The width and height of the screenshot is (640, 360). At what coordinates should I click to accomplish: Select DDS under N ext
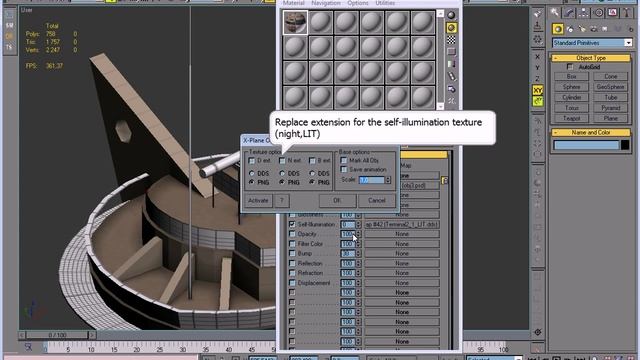282,173
